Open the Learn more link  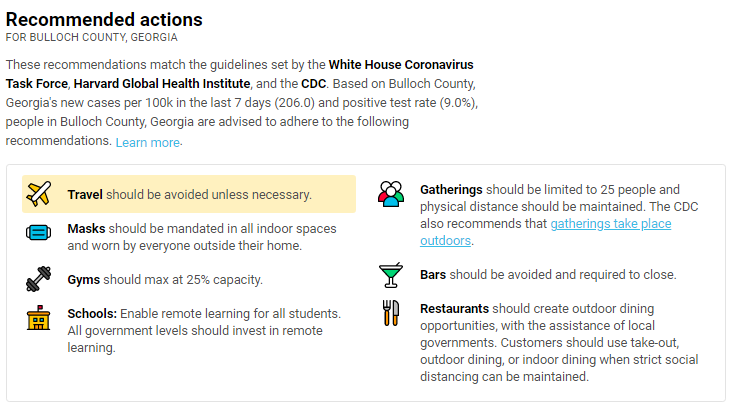pos(148,142)
